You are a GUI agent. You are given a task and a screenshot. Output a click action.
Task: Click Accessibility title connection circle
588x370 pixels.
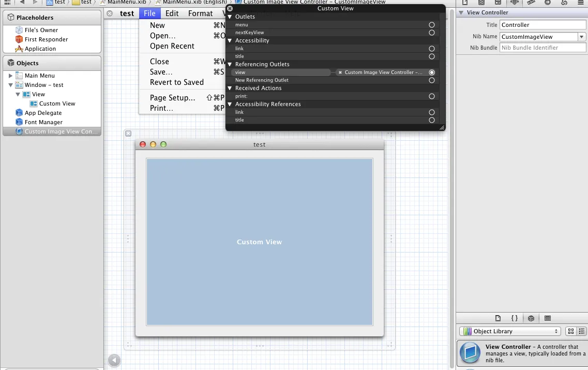pyautogui.click(x=432, y=56)
